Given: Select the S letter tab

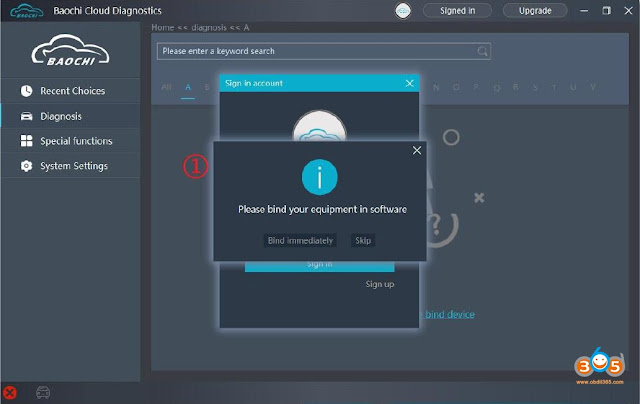Looking at the screenshot, I should pos(535,87).
